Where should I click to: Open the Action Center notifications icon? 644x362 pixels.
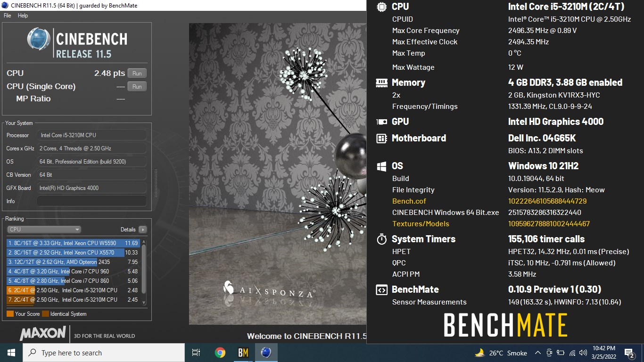click(x=629, y=353)
